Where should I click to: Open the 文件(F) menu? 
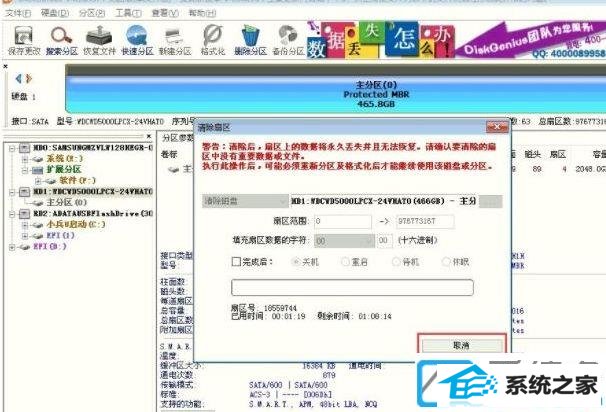pyautogui.click(x=18, y=13)
